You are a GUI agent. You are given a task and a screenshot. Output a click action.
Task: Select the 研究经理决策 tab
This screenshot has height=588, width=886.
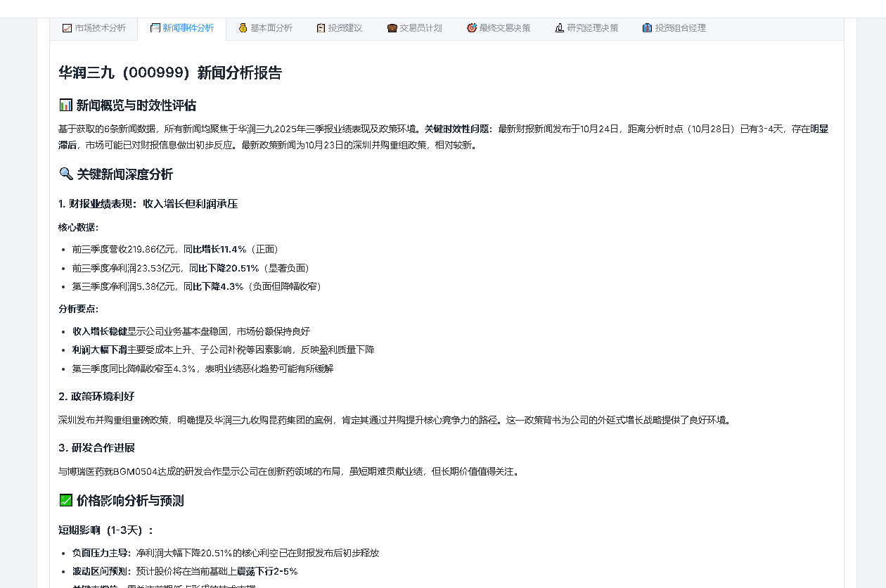586,28
